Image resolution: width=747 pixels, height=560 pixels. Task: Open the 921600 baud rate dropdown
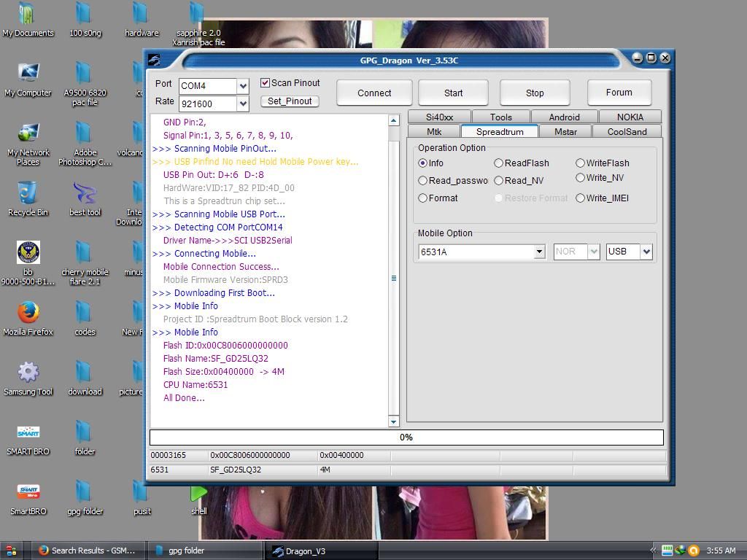pos(243,104)
